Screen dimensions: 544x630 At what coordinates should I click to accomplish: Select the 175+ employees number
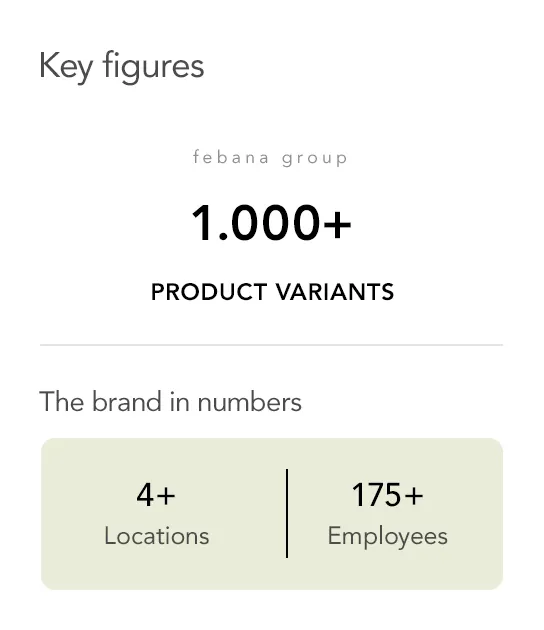click(x=388, y=495)
